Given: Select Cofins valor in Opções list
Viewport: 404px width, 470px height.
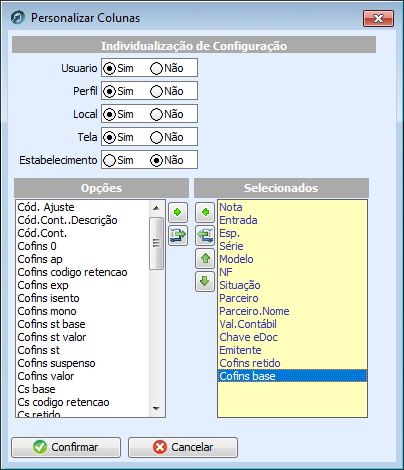Looking at the screenshot, I should tap(46, 376).
